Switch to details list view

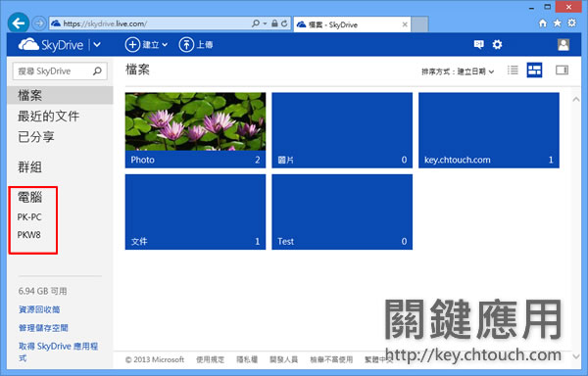tap(513, 70)
